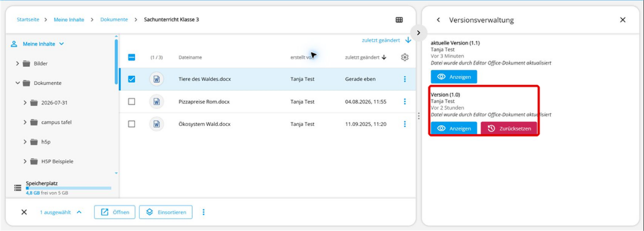Screen dimensions: 644x231
Task: Clear selection with X in bottom bar
Action: pos(24,212)
